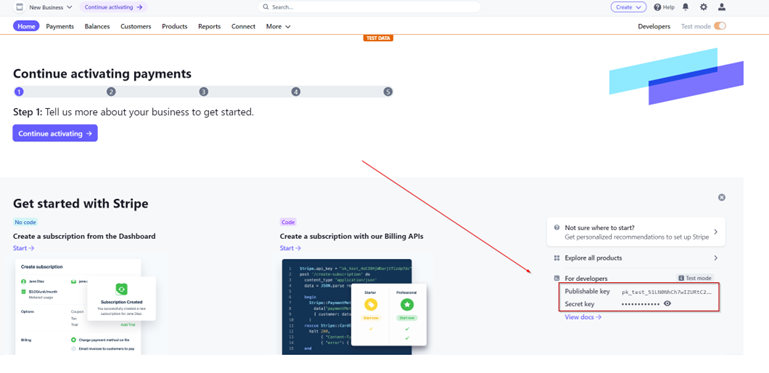The width and height of the screenshot is (769, 373).
Task: Select step 3 in activation progress
Action: click(204, 92)
